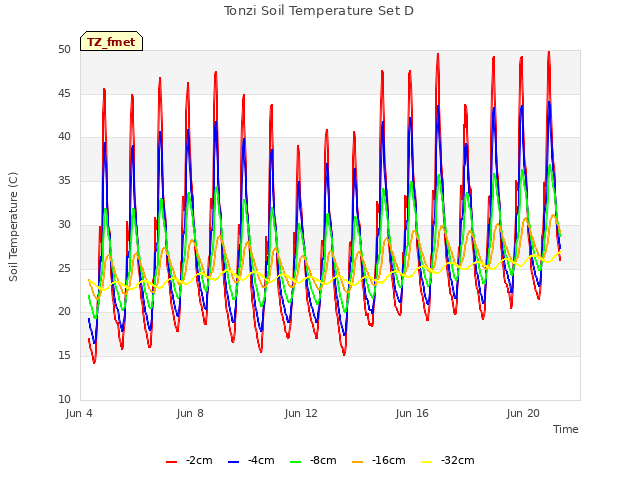The width and height of the screenshot is (640, 480).
Task: Click the yellow -32cm legend color marker
Action: coord(427,462)
